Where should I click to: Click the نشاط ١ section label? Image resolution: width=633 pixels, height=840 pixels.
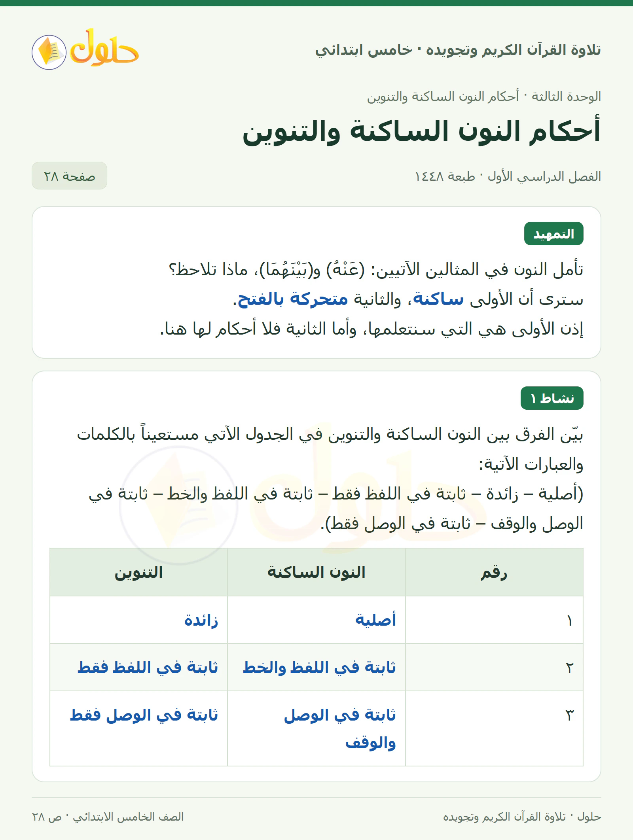click(x=552, y=398)
